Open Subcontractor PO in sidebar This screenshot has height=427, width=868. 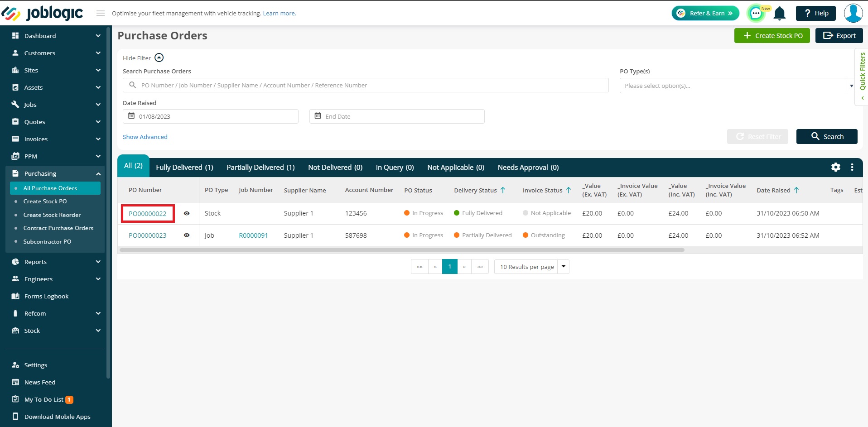click(47, 242)
